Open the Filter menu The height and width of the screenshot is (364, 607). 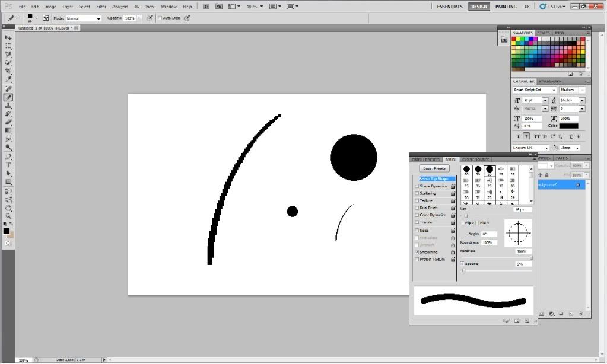click(101, 7)
